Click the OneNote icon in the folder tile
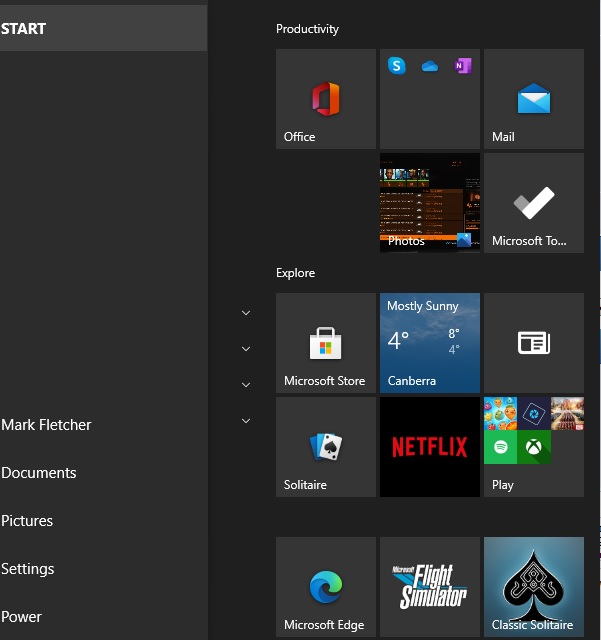Screen dimensions: 601x640 (463, 66)
